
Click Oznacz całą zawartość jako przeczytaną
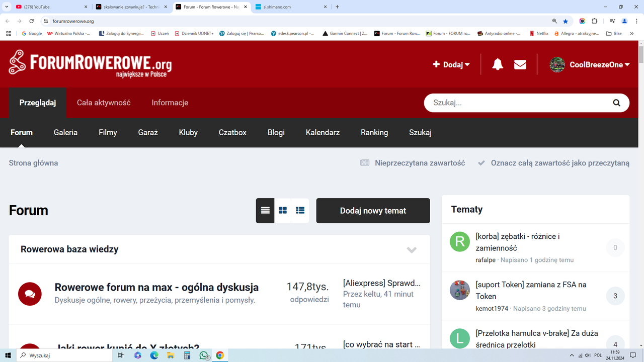[553, 163]
